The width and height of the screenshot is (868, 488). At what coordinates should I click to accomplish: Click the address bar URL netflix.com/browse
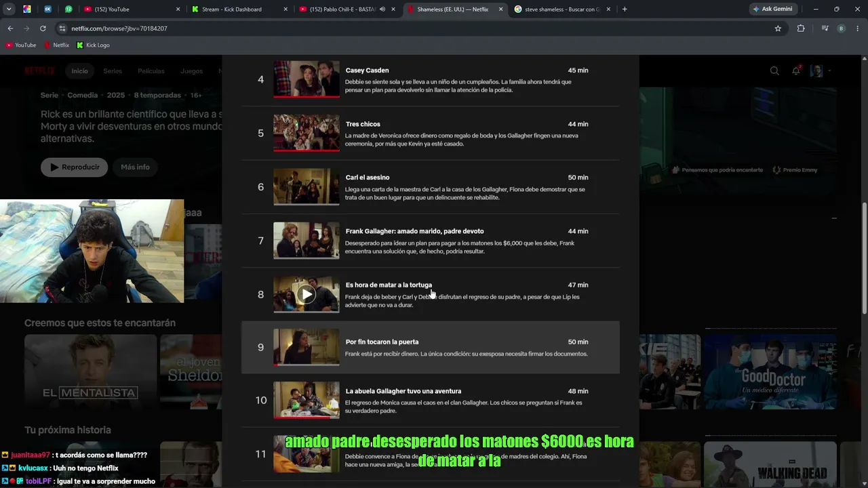[x=119, y=28]
